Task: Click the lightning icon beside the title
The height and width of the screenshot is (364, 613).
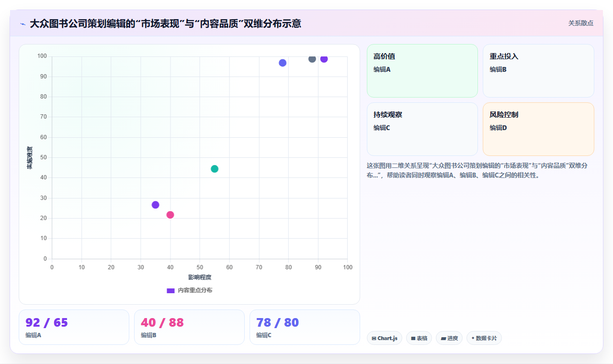Action: click(x=23, y=23)
